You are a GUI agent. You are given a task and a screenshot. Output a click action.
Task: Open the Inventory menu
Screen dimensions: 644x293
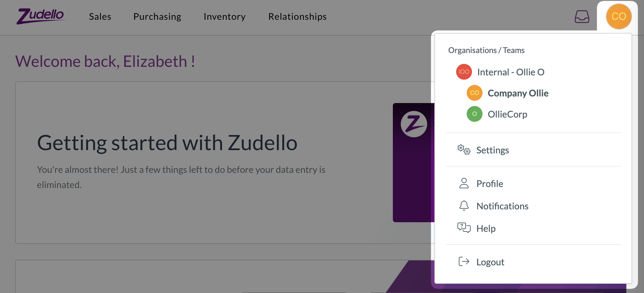pyautogui.click(x=224, y=16)
